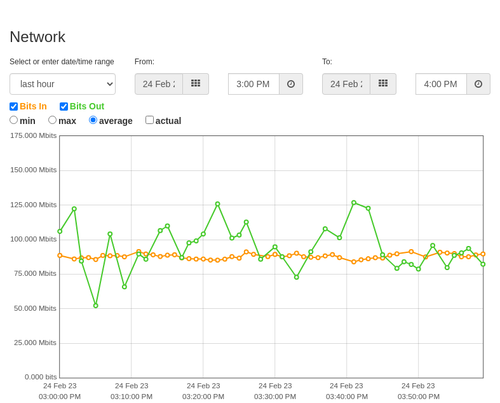This screenshot has height=403, width=500.
Task: Click the '125.000 Mbits' axis label
Action: tap(33, 205)
